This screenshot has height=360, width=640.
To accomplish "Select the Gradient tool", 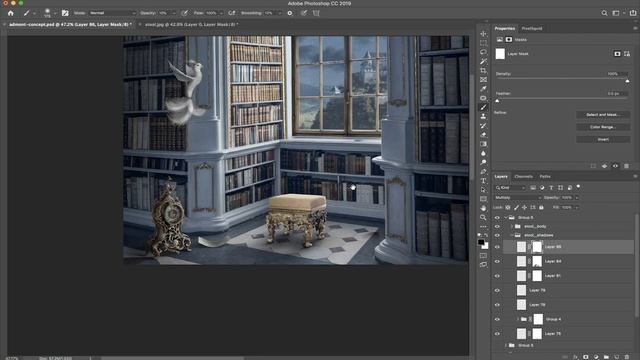I will [x=483, y=144].
